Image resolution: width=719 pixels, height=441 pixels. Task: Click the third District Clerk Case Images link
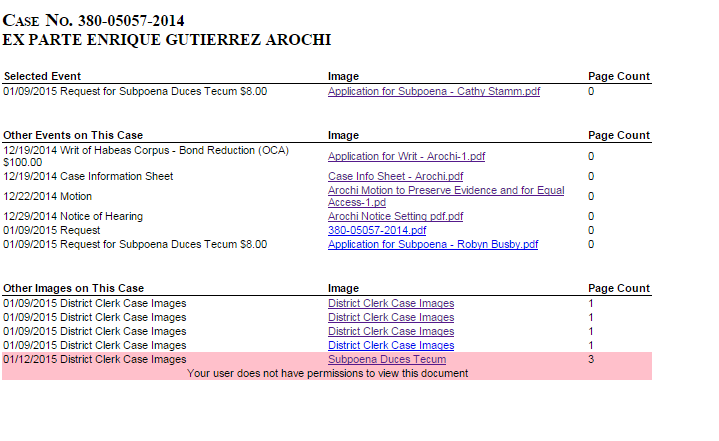390,331
